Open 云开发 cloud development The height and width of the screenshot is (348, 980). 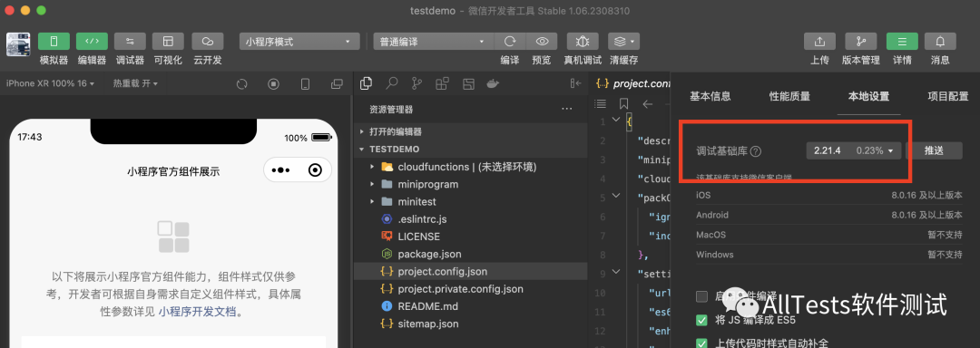pos(208,41)
